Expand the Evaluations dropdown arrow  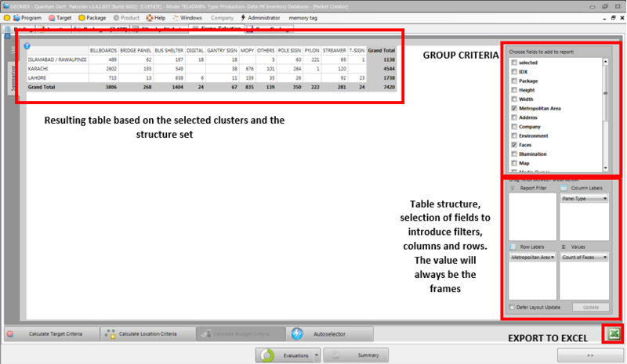tap(316, 355)
